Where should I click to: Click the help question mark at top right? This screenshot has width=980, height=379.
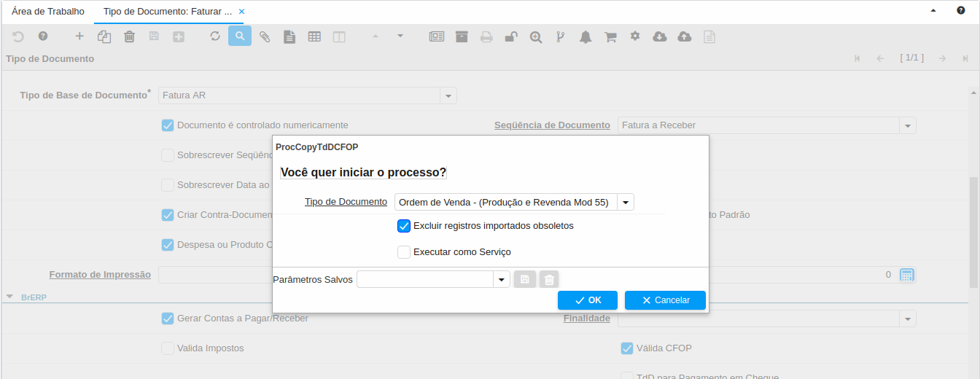pyautogui.click(x=961, y=11)
